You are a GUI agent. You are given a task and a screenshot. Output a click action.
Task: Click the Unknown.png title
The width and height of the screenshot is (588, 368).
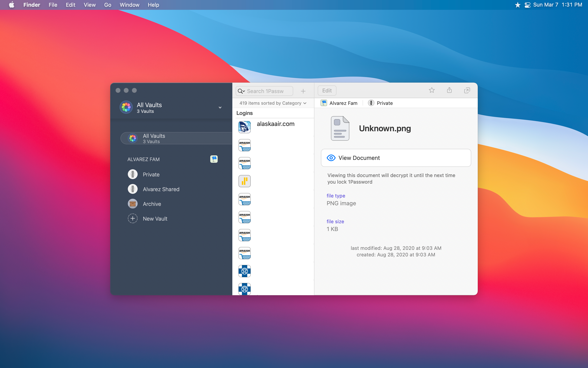[x=385, y=128]
